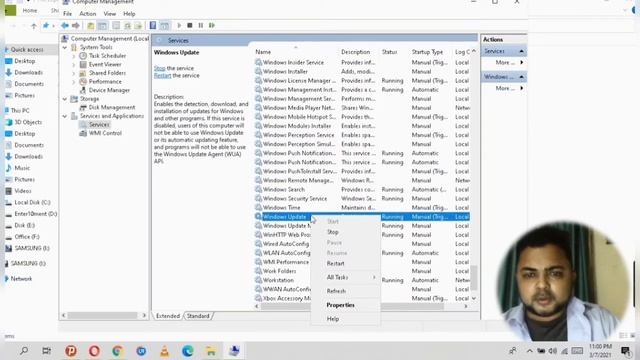Switch to the Standard tab
The height and width of the screenshot is (360, 640).
point(198,316)
